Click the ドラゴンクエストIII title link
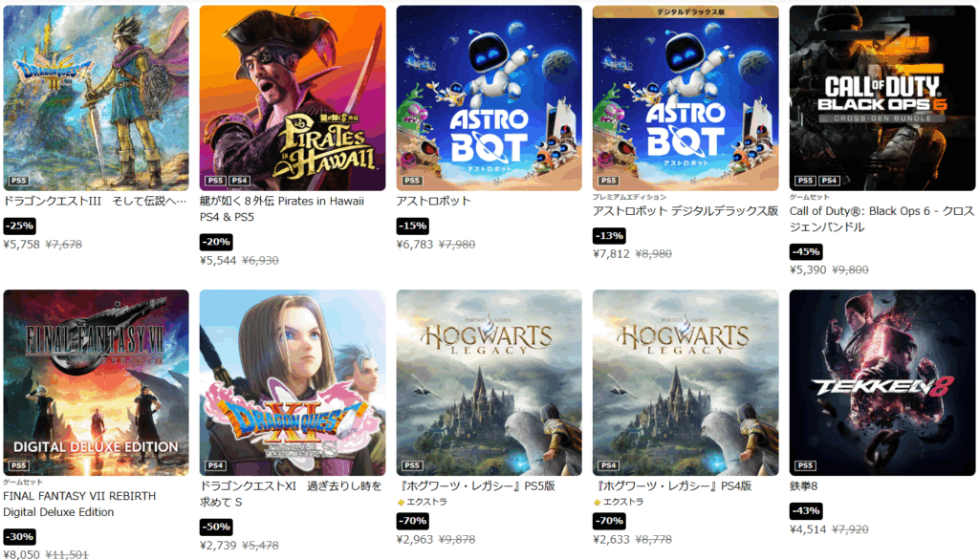This screenshot has height=560, width=979. click(95, 201)
